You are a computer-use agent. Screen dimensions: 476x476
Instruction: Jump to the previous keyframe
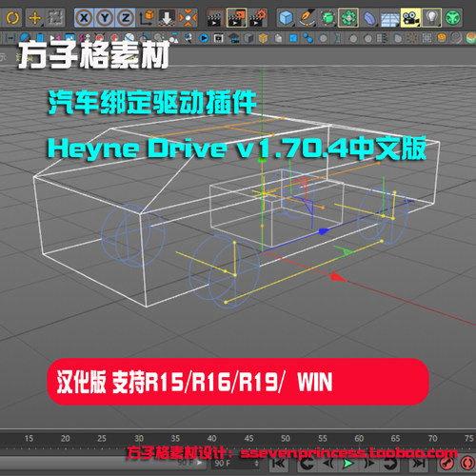tap(307, 464)
